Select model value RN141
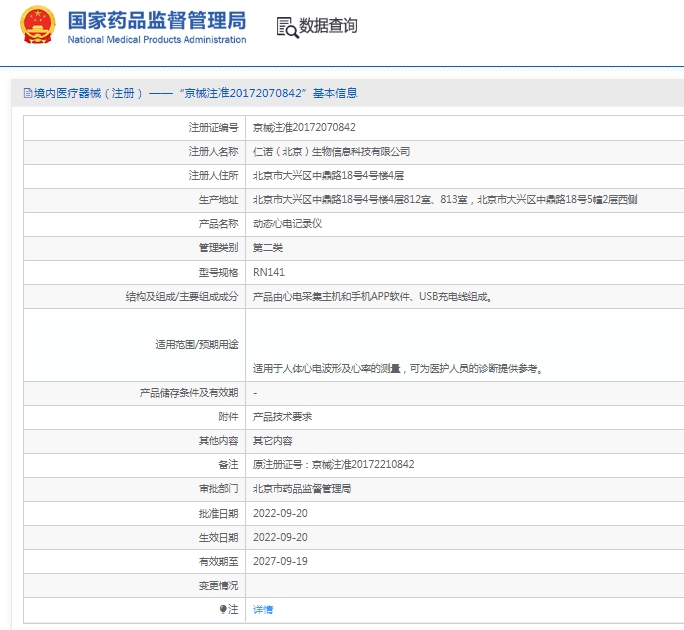Viewport: 684px width, 630px height. pos(269,272)
